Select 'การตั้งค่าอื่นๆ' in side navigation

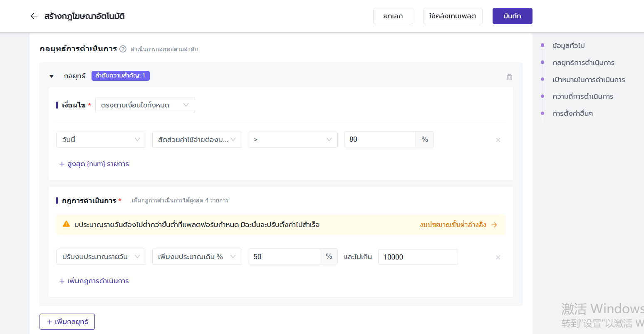tap(572, 114)
